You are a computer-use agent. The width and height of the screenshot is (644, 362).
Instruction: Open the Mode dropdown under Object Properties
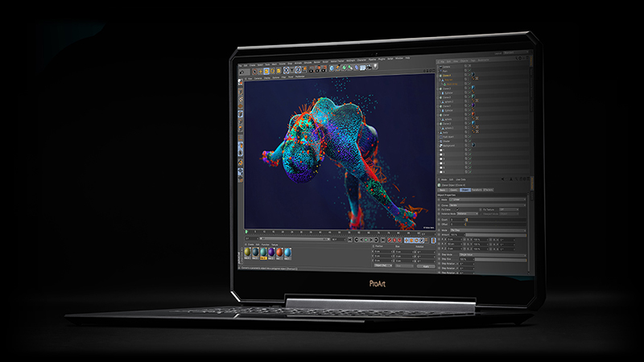coord(488,200)
